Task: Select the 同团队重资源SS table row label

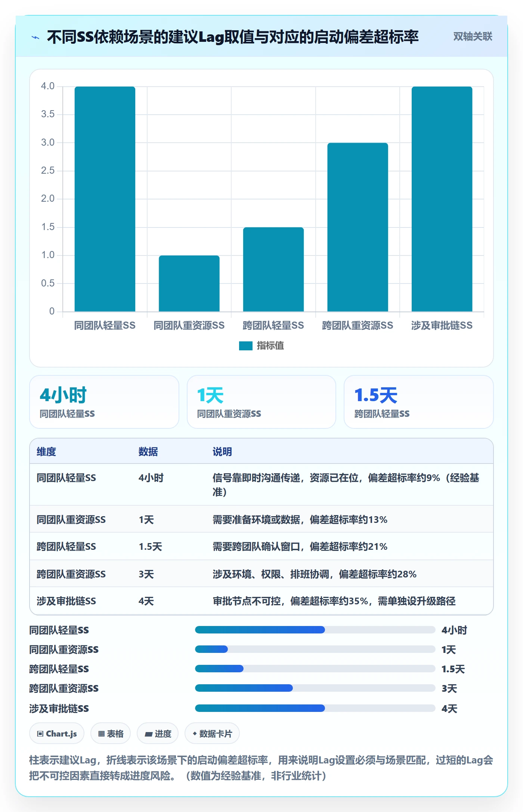Action: click(71, 520)
